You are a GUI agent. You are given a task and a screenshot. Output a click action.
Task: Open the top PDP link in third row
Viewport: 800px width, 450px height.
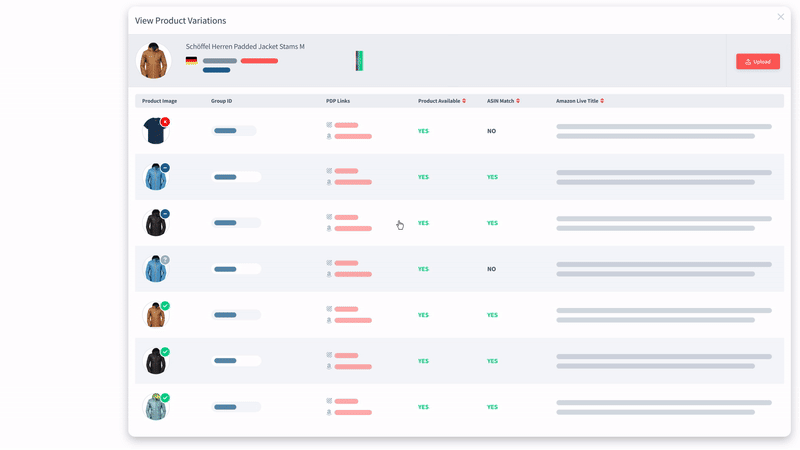(x=346, y=217)
